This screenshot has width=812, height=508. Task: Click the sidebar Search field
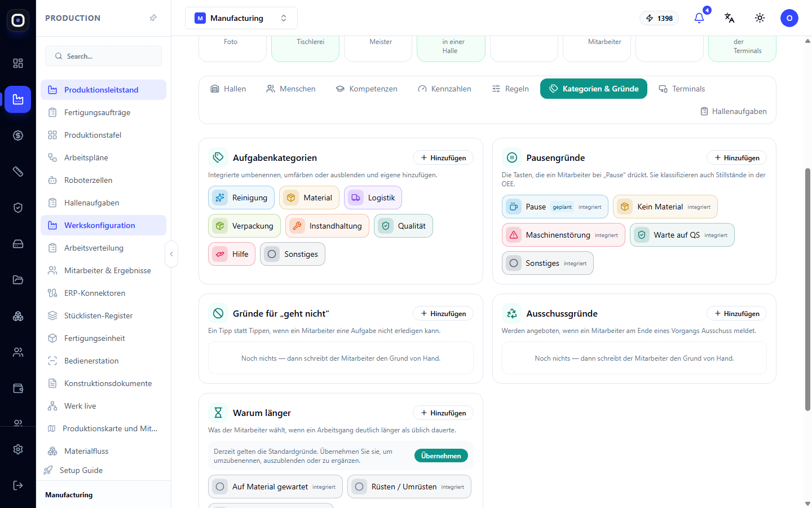(103, 56)
